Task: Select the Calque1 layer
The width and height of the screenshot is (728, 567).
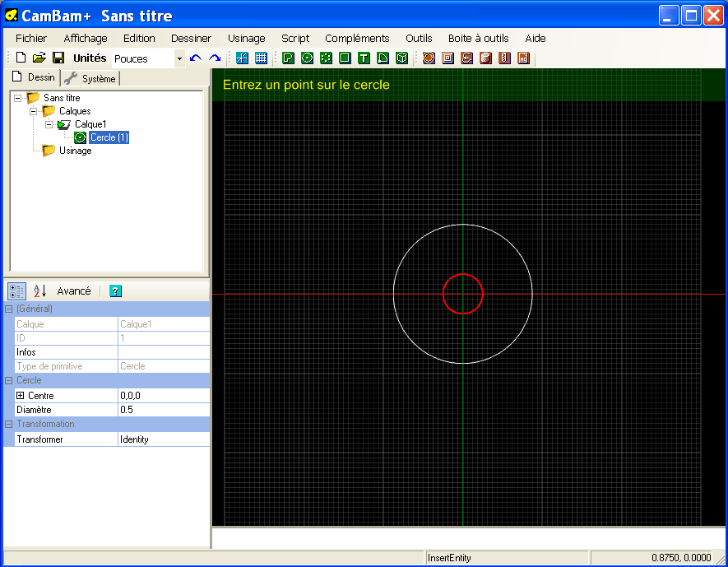Action: click(90, 124)
